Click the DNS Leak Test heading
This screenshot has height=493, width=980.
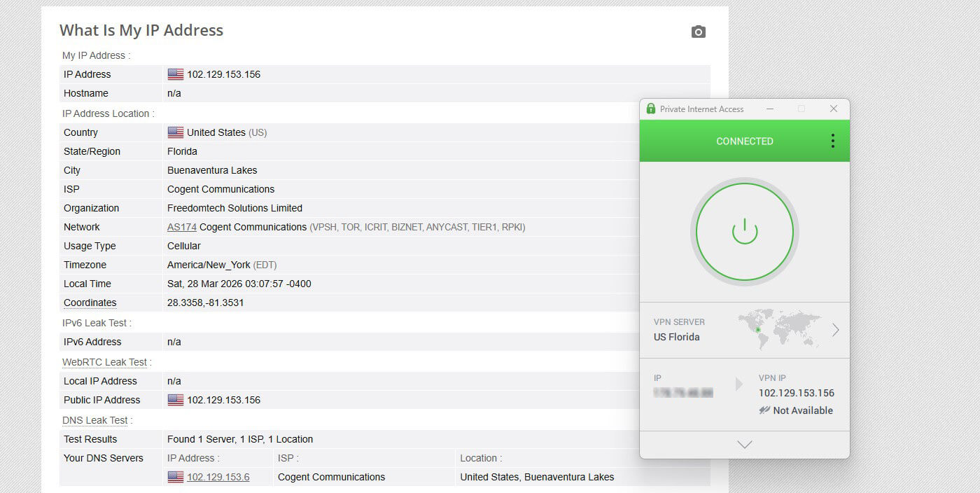click(x=95, y=419)
